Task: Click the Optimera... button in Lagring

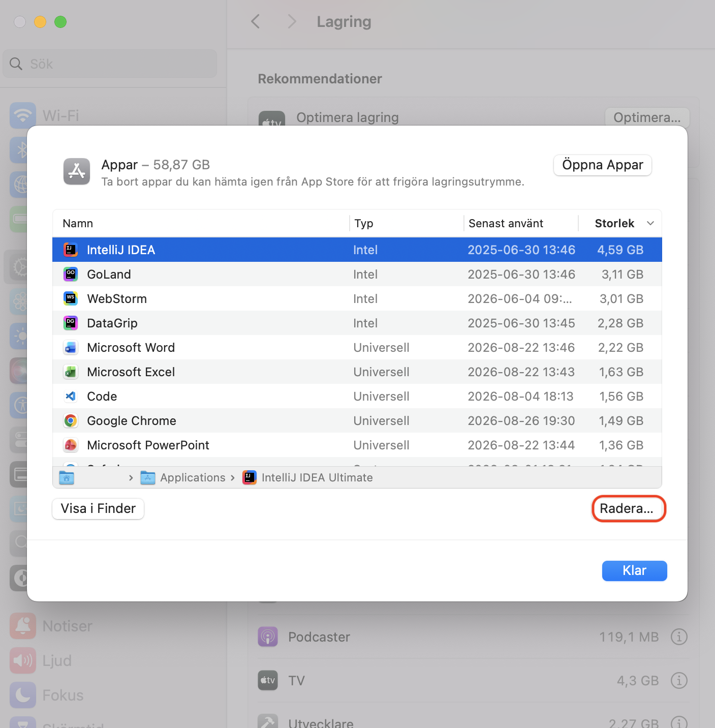Action: [647, 117]
